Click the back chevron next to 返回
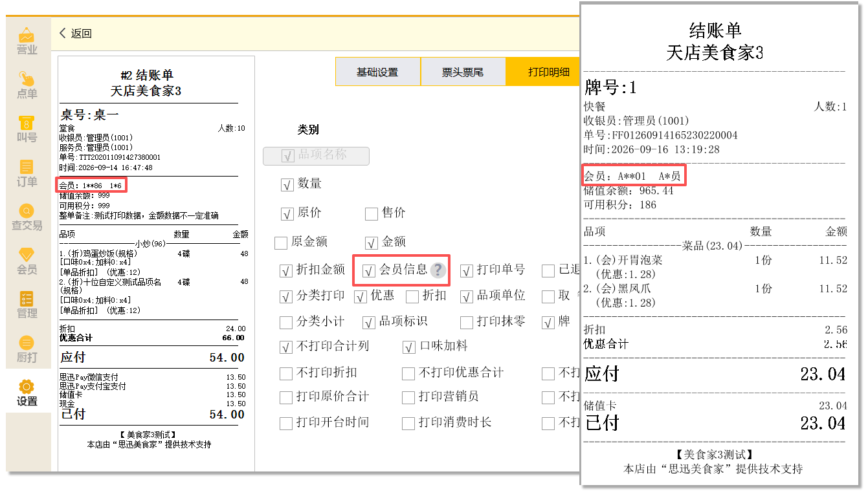868x498 pixels. (x=63, y=33)
